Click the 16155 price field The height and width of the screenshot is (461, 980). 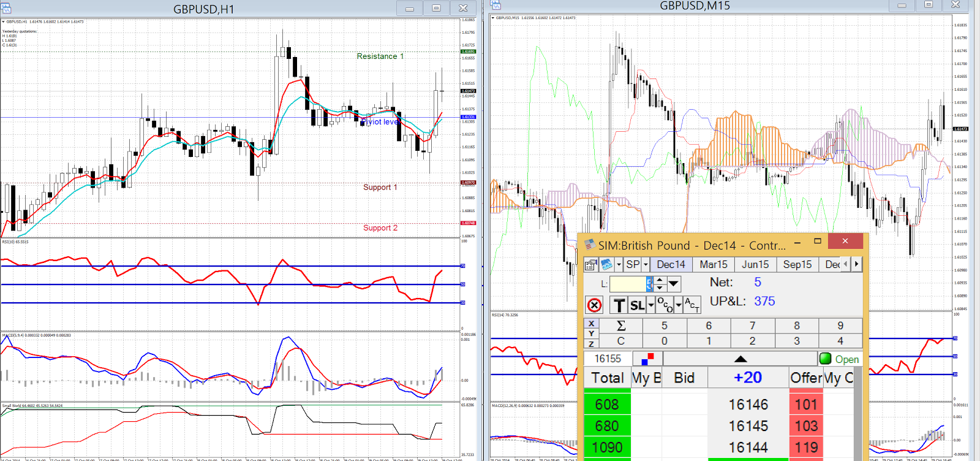tap(608, 359)
